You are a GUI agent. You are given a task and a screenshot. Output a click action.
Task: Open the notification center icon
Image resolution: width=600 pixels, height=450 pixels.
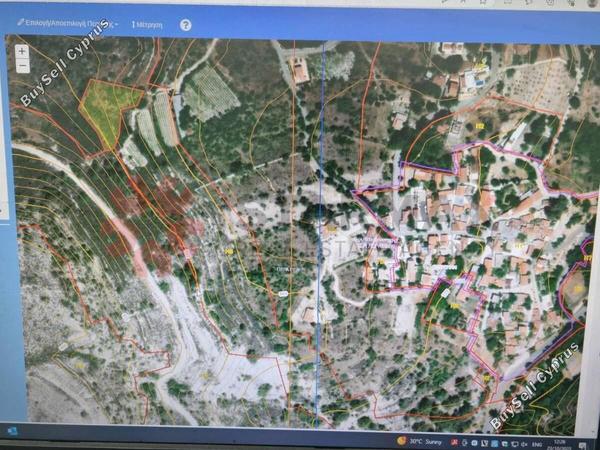coord(582,446)
